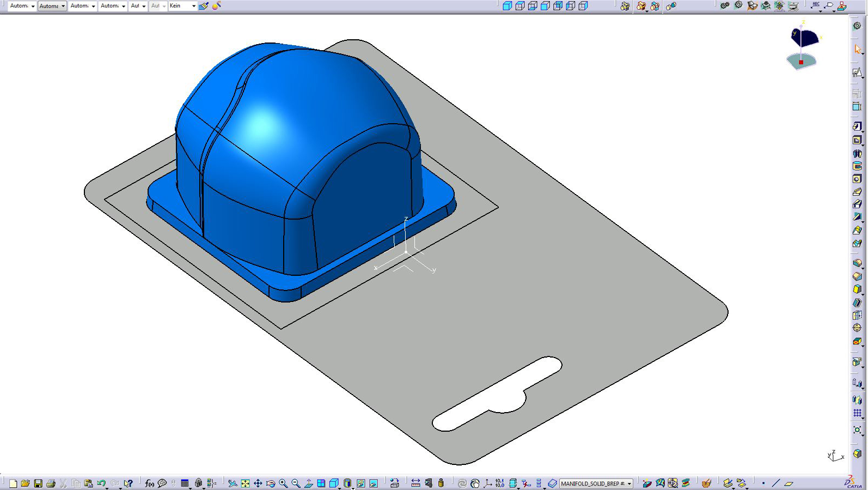Click the What's This help cursor button

[x=128, y=483]
